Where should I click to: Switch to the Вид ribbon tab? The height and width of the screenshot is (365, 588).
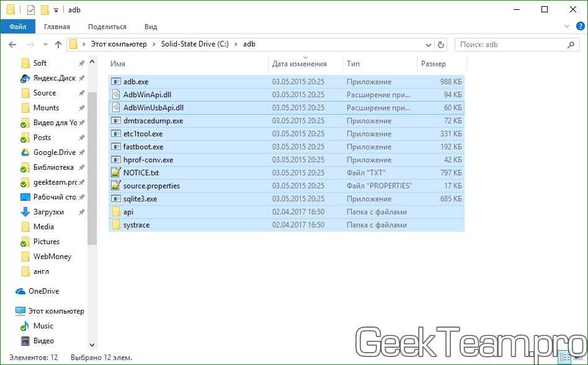(151, 27)
